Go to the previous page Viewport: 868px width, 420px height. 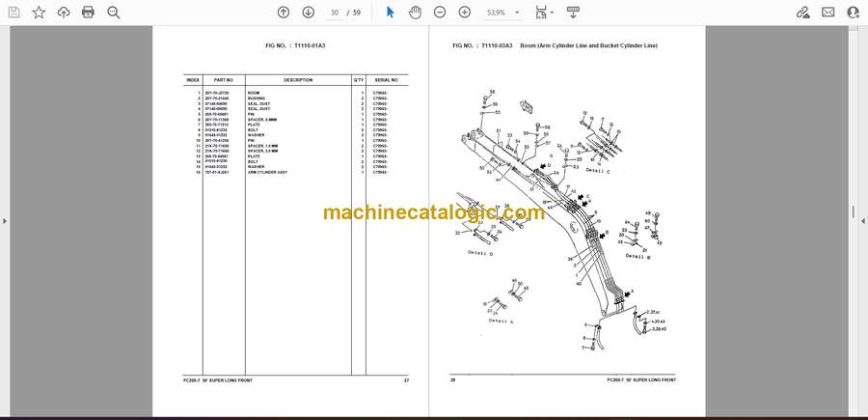pyautogui.click(x=284, y=13)
